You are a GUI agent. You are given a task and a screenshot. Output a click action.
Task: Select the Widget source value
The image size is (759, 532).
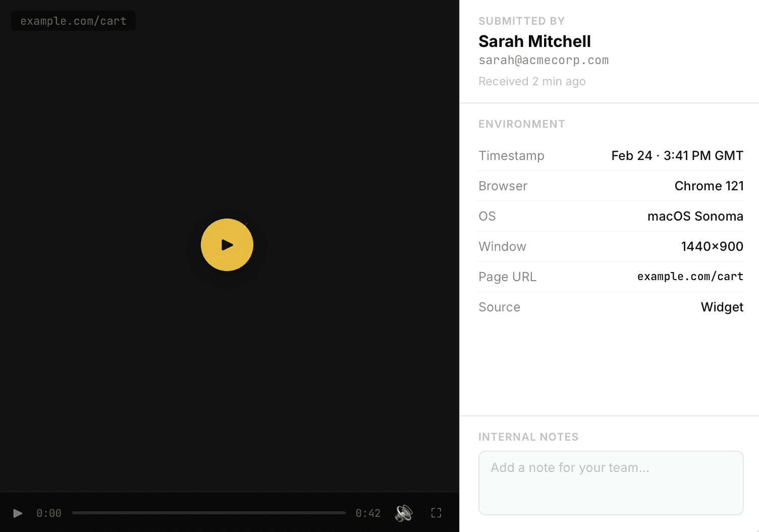coord(722,307)
